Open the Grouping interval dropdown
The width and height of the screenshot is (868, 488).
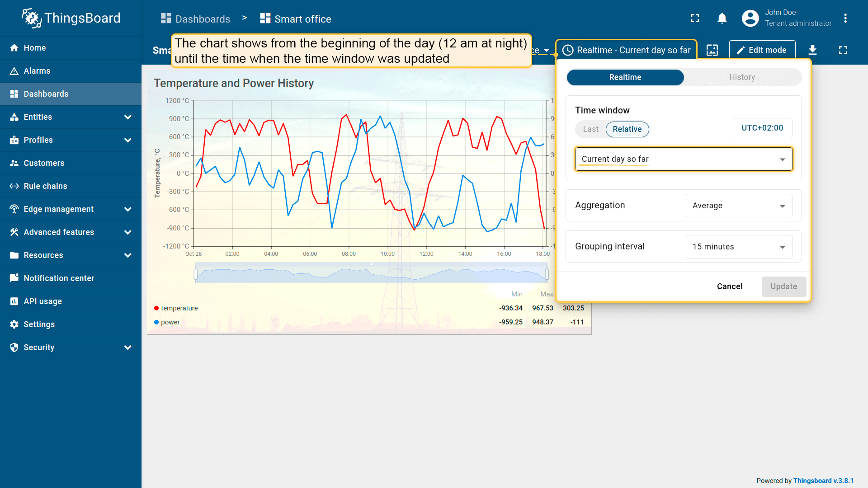pyautogui.click(x=739, y=247)
